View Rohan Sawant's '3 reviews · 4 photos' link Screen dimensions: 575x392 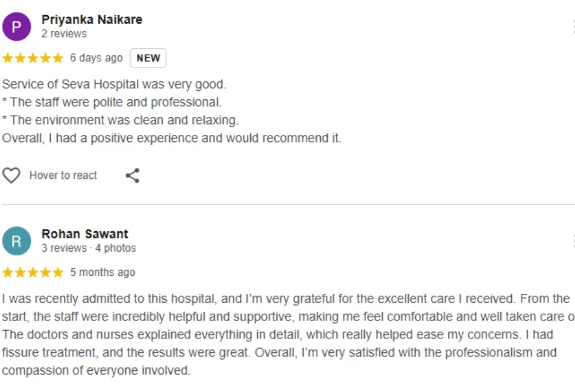click(88, 247)
